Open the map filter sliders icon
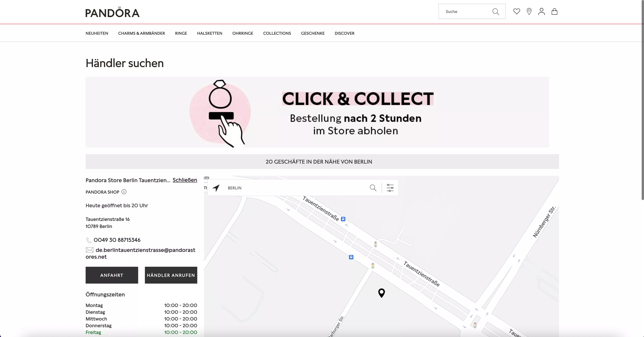This screenshot has width=644, height=337. point(390,188)
